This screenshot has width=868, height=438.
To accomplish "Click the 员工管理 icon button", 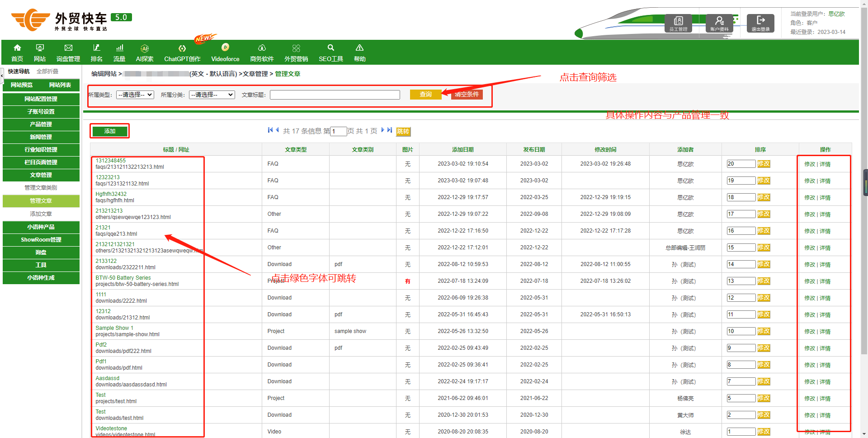I will [678, 23].
